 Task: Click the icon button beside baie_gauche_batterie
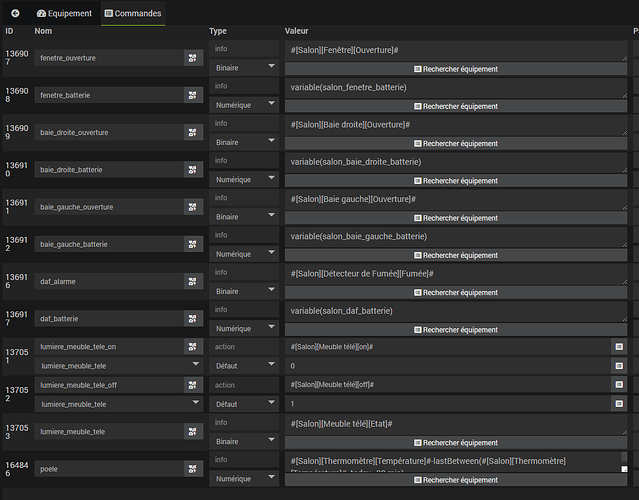[192, 244]
